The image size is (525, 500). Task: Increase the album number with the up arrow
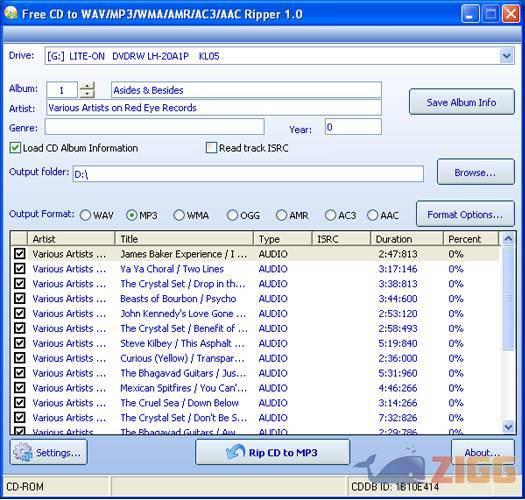87,86
